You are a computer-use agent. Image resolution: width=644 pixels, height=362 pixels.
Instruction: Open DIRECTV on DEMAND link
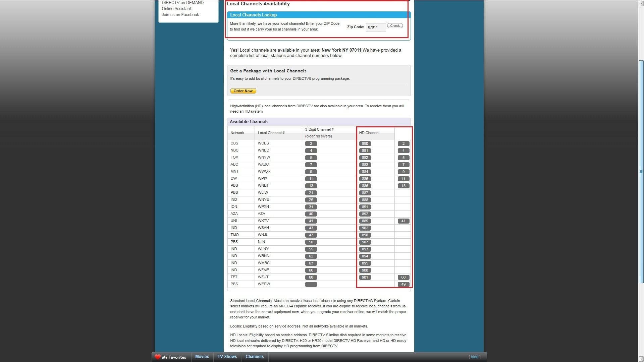(182, 3)
